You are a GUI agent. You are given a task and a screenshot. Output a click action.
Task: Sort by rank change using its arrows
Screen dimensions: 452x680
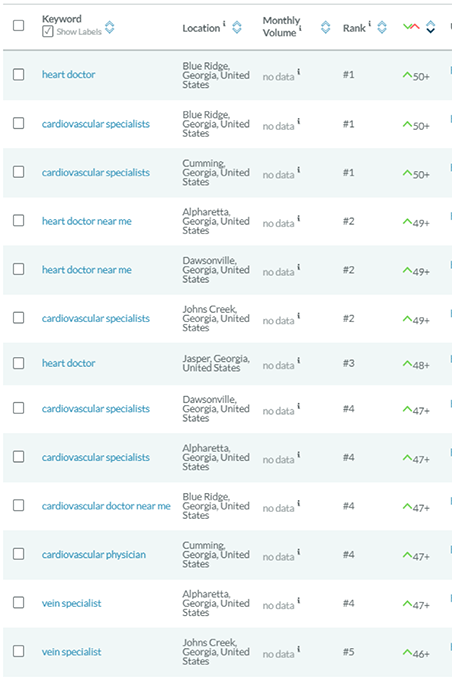coord(430,27)
